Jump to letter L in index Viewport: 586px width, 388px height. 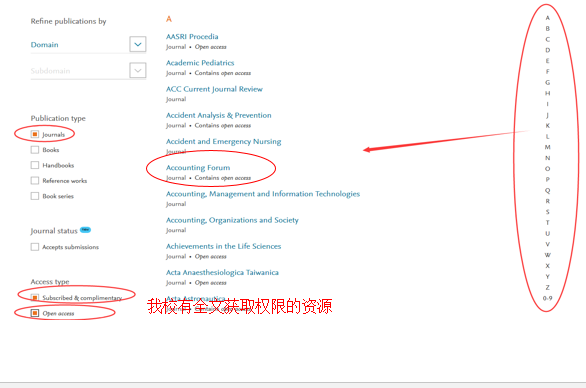(x=548, y=136)
